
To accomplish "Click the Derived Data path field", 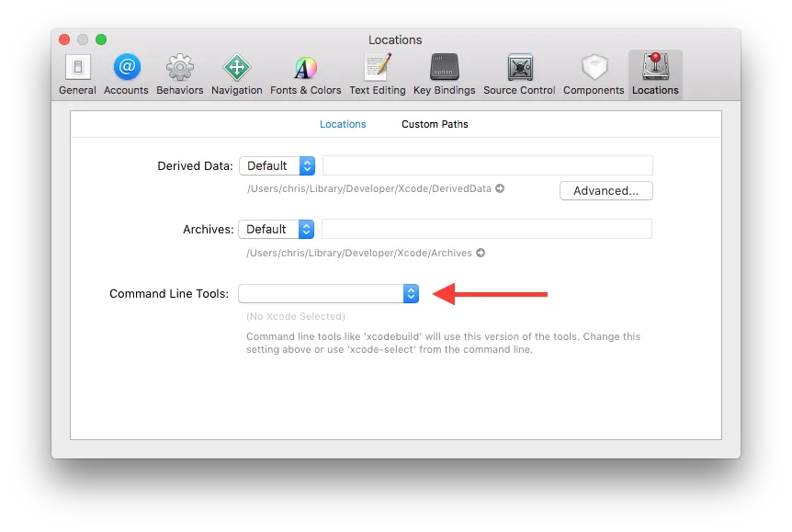I will click(x=488, y=165).
